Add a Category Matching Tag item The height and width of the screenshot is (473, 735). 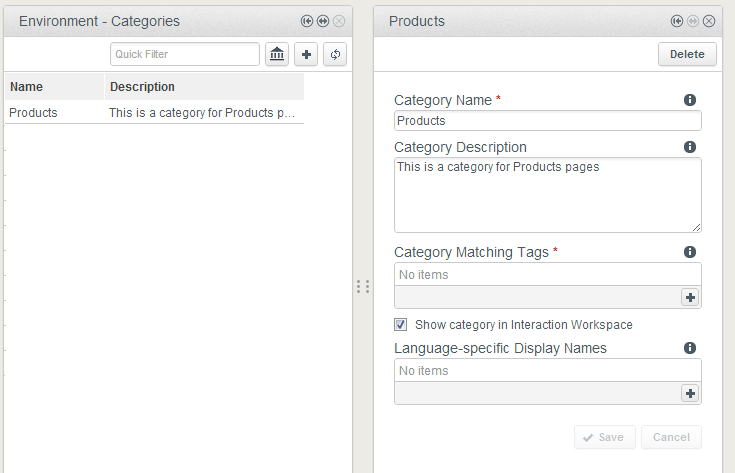coord(690,297)
